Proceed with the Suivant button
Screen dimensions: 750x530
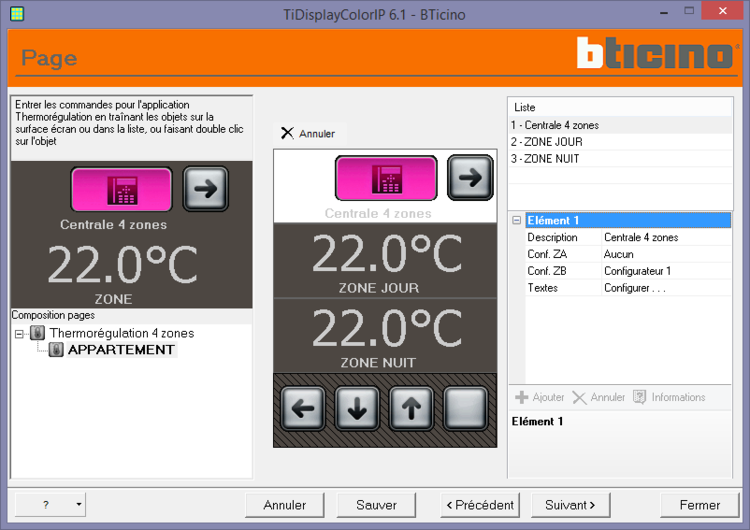click(x=570, y=505)
